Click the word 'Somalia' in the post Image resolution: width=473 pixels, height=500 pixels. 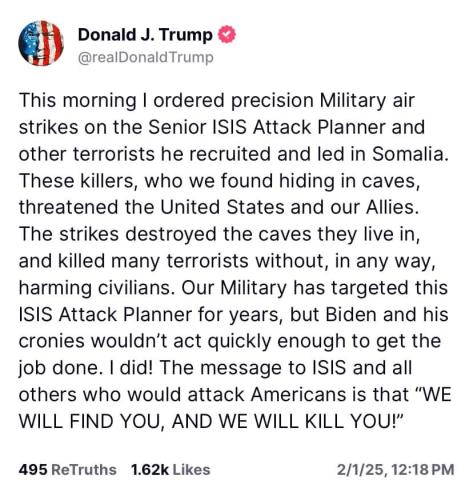click(407, 154)
